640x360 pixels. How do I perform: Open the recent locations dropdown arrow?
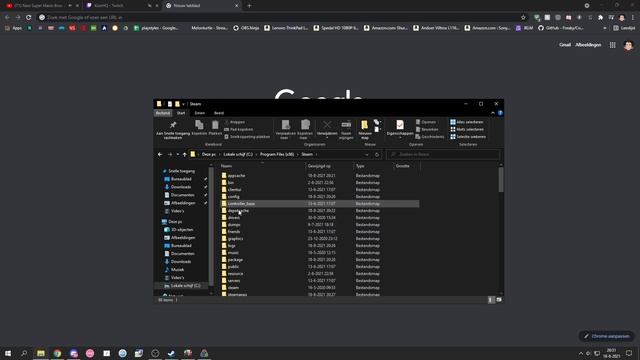point(178,154)
